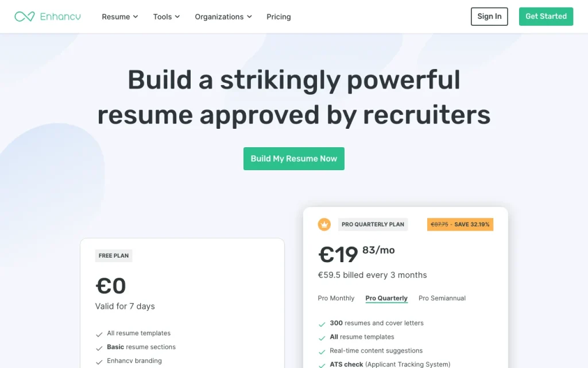Click checkmark beside 300 resumes and cover letters
This screenshot has height=368, width=588.
tap(322, 324)
